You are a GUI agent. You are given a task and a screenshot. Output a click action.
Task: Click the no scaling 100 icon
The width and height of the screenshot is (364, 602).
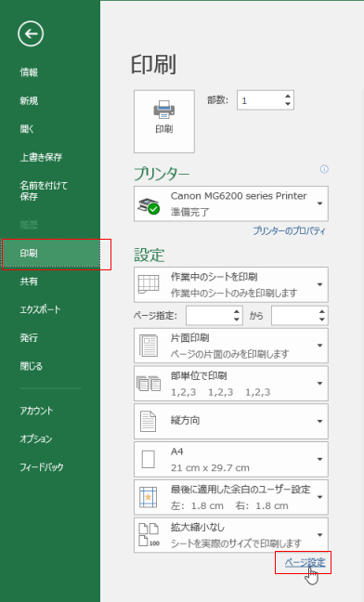(x=149, y=535)
